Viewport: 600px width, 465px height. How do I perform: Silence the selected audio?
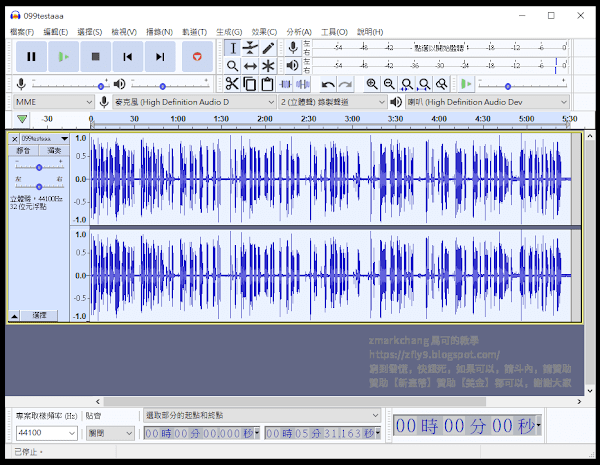tap(303, 83)
